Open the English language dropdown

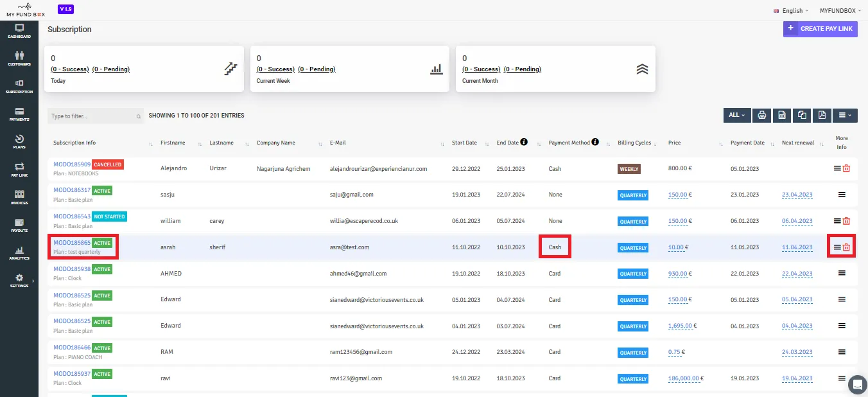tap(792, 11)
